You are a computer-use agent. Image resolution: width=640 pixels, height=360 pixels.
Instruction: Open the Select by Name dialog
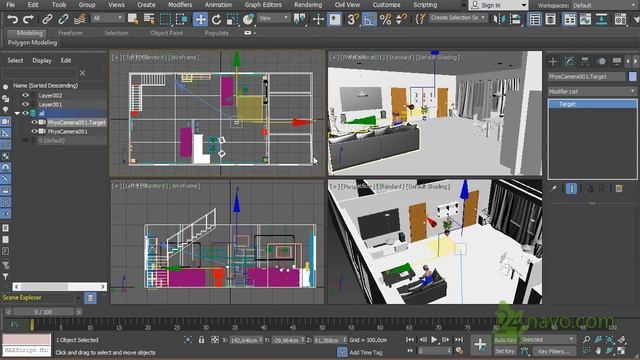tap(149, 19)
